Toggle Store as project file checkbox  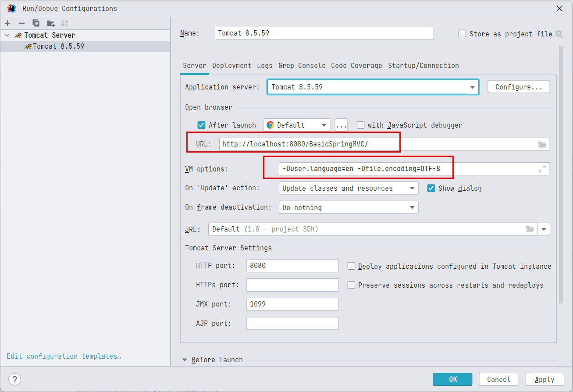pyautogui.click(x=462, y=34)
